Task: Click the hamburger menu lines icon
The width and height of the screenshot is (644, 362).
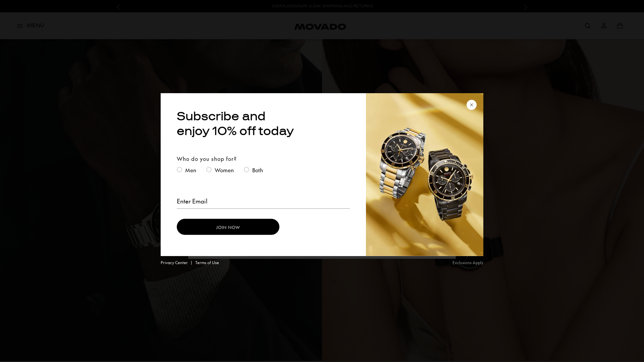Action: tap(20, 26)
